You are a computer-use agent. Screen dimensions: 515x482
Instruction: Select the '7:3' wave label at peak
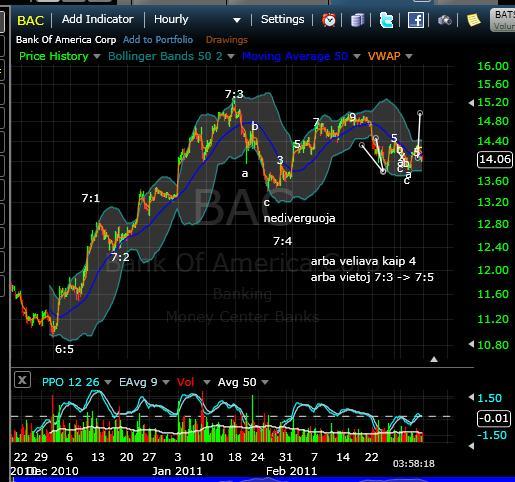(x=234, y=94)
